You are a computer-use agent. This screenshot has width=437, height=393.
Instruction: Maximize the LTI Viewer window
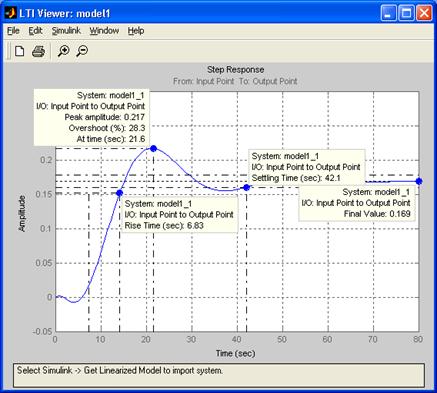(x=406, y=13)
